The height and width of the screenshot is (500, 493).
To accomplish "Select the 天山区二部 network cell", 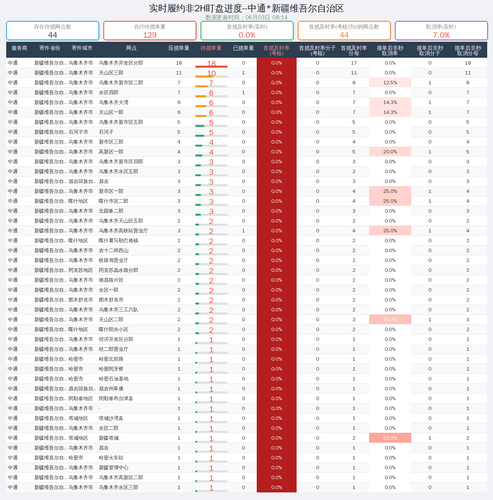I will coord(111,319).
